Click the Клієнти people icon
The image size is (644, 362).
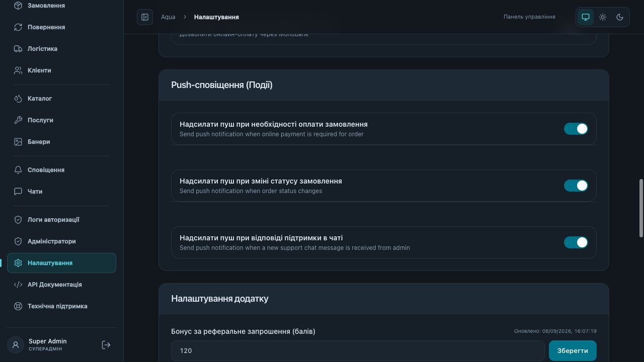tap(18, 70)
